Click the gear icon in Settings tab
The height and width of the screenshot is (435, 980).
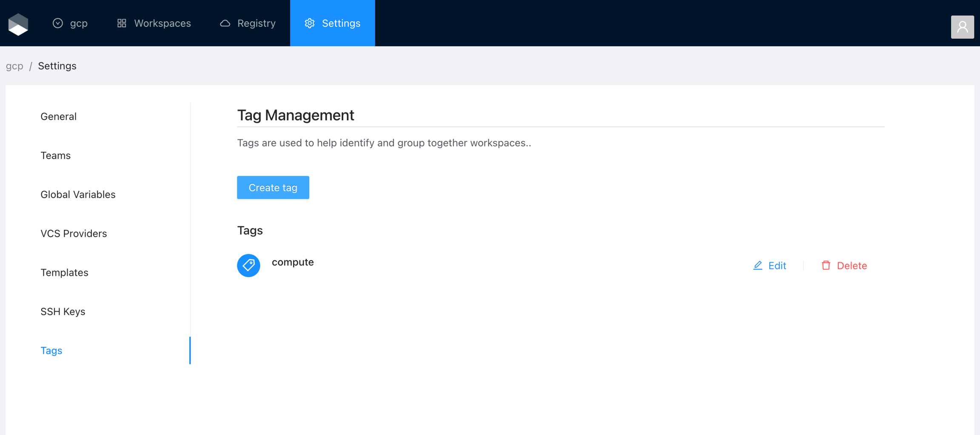click(310, 23)
